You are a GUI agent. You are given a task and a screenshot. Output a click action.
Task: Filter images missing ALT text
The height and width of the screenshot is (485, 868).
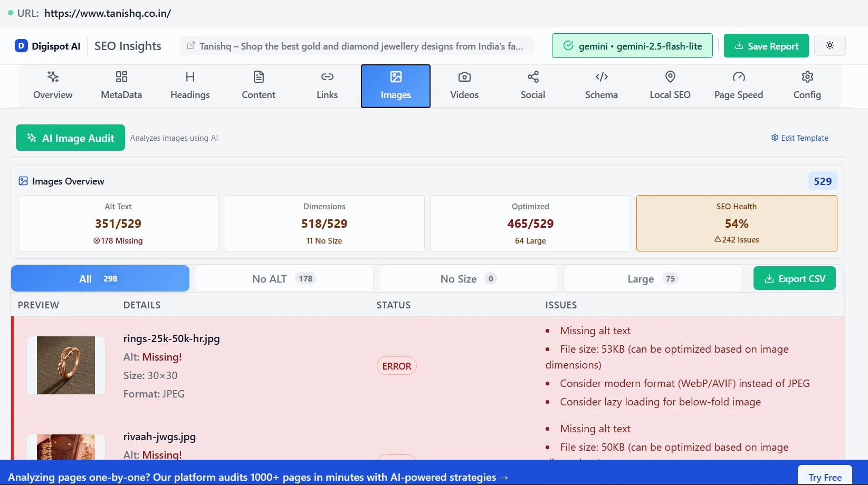click(x=283, y=278)
